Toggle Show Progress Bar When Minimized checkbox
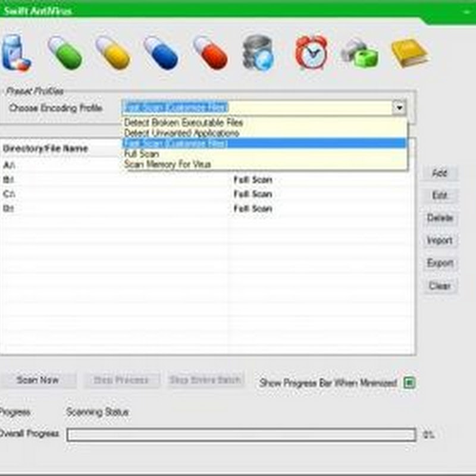 (409, 383)
